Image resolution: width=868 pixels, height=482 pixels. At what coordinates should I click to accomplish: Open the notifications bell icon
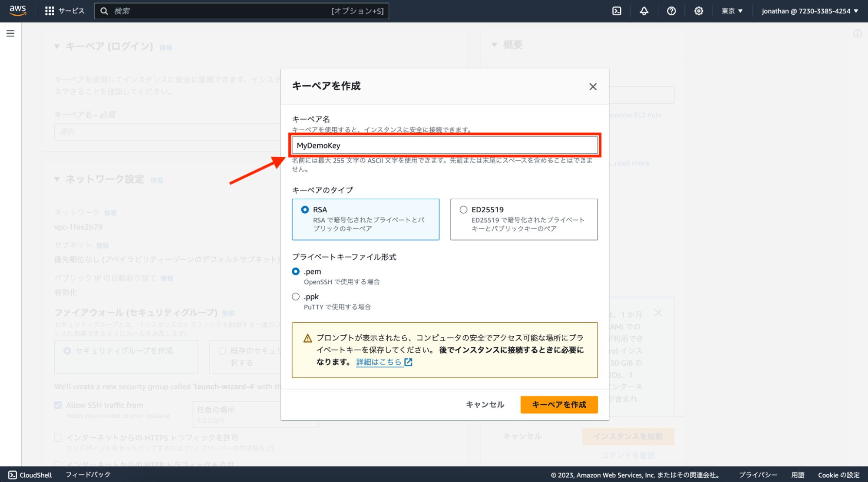(644, 11)
